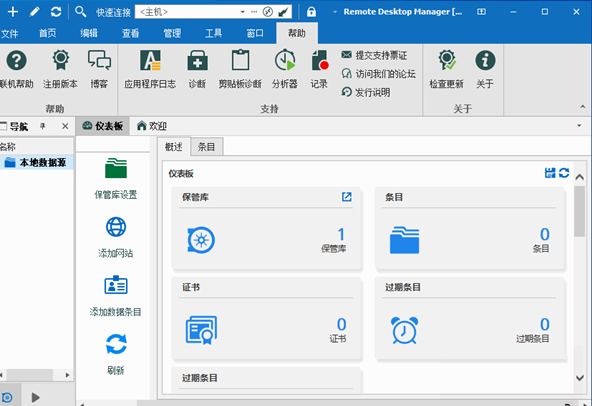
Task: Click the dashboard save icon
Action: pos(550,173)
